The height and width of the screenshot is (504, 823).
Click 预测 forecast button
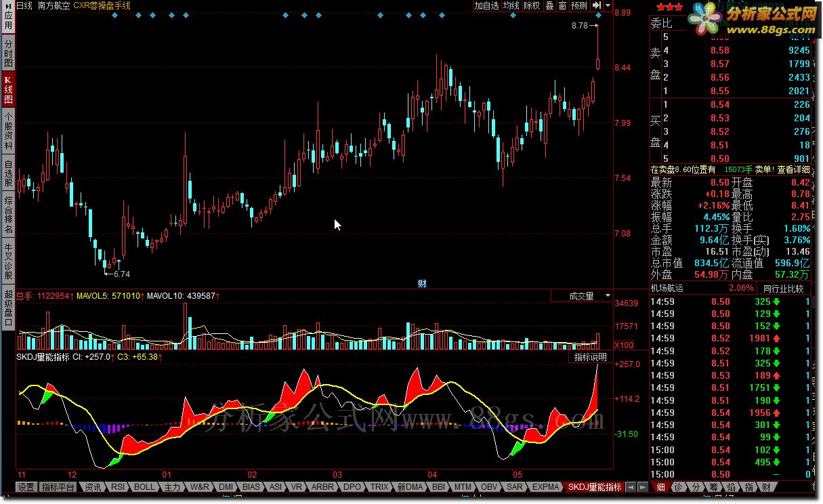579,5
